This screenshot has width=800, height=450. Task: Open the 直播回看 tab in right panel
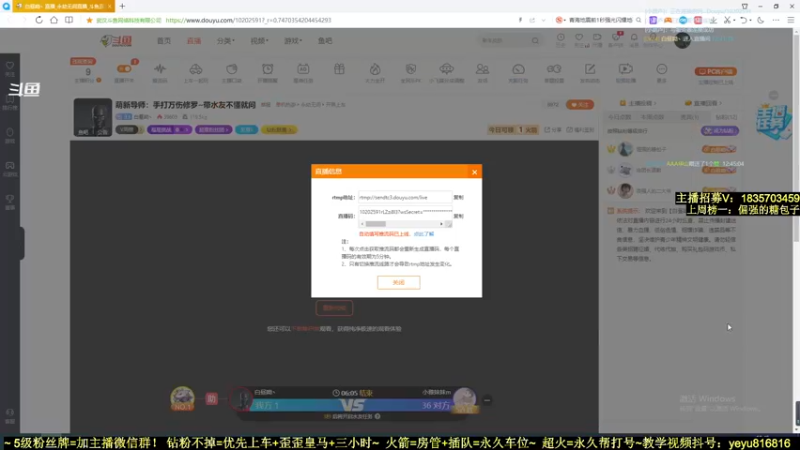[703, 103]
